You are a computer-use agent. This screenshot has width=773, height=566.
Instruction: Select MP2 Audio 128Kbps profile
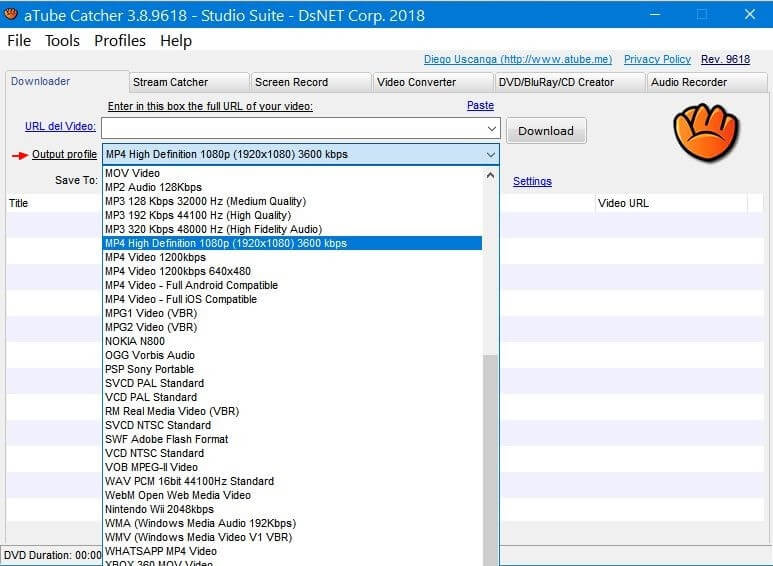(292, 187)
